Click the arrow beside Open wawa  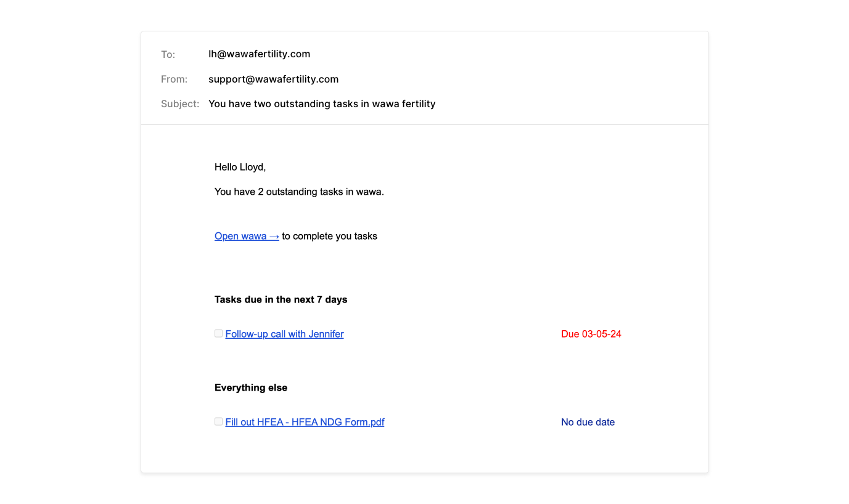tap(274, 236)
